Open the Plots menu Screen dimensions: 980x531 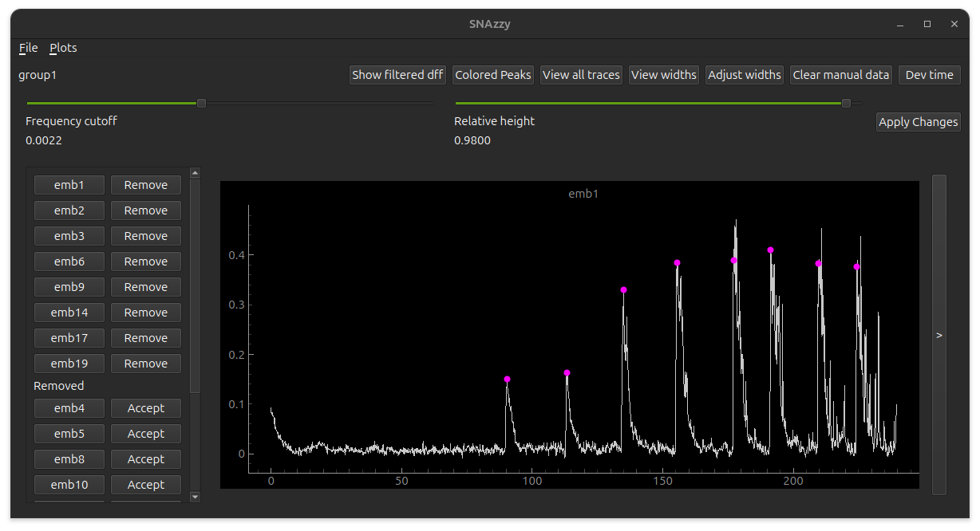(63, 48)
